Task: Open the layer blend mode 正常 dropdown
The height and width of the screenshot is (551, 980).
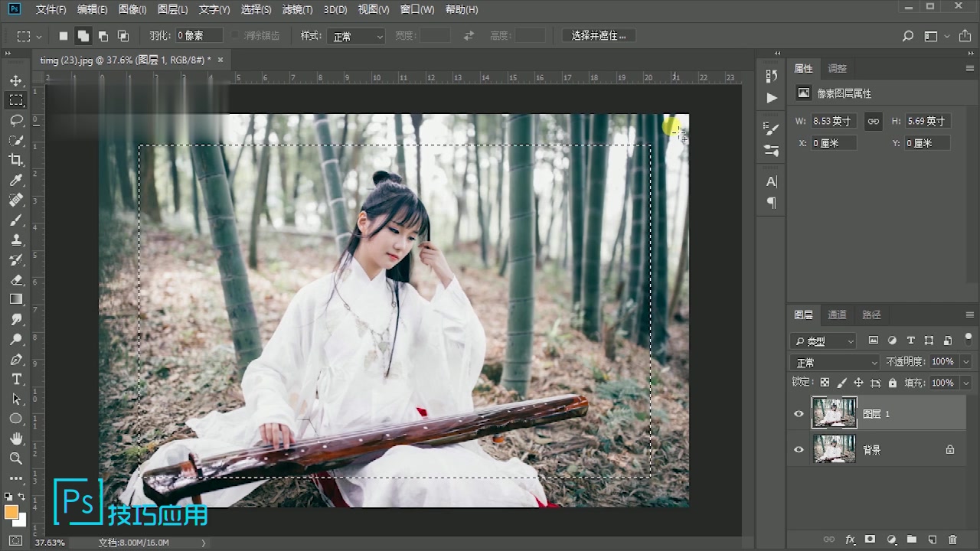Action: (x=835, y=362)
